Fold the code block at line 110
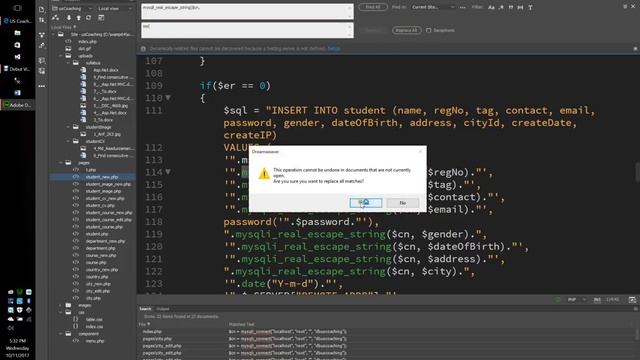 pyautogui.click(x=168, y=98)
